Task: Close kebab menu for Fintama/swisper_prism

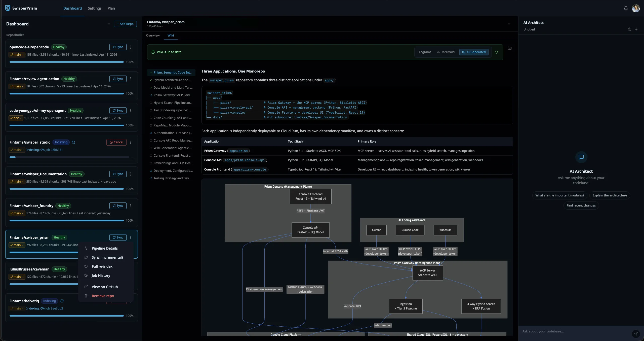Action: point(130,237)
